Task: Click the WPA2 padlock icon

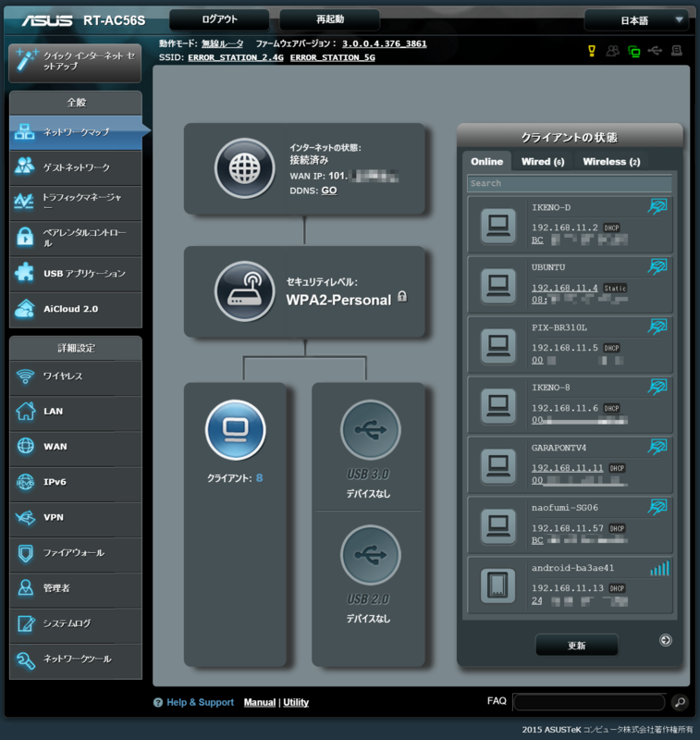Action: coord(402,296)
